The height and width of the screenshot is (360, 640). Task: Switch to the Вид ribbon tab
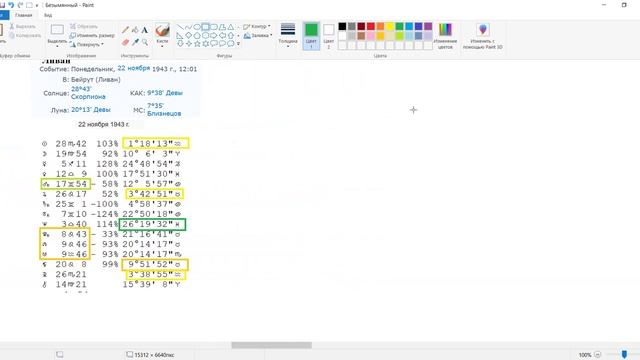48,15
